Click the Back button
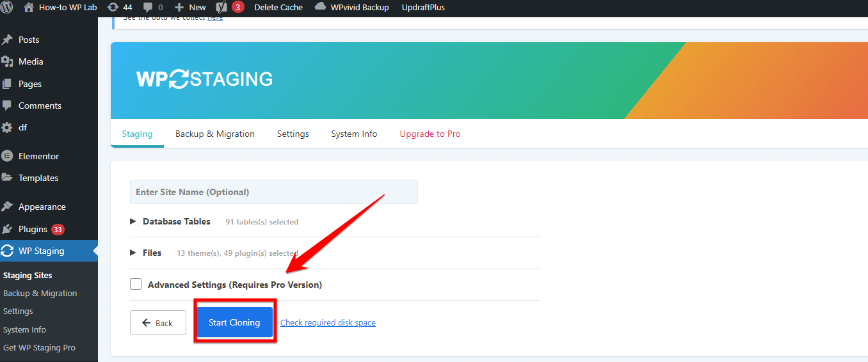Viewport: 868px width, 362px height. (157, 323)
